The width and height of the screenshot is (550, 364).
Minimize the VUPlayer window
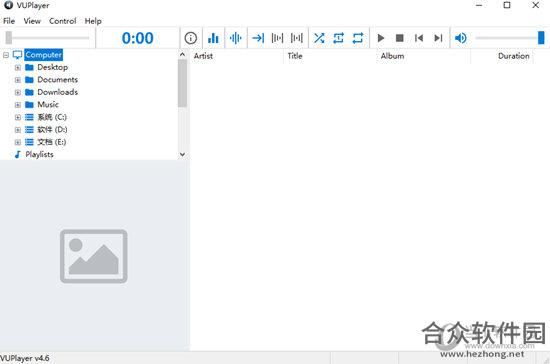click(x=479, y=5)
